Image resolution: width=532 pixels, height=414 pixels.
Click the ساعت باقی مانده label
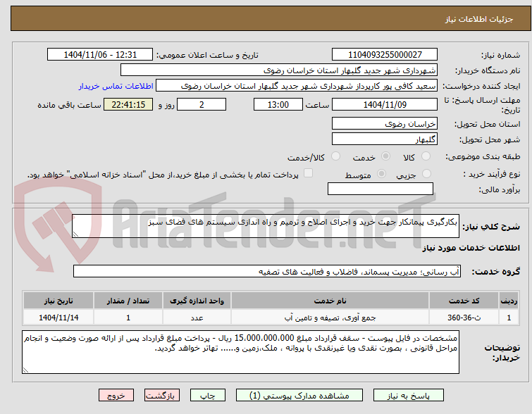point(69,105)
